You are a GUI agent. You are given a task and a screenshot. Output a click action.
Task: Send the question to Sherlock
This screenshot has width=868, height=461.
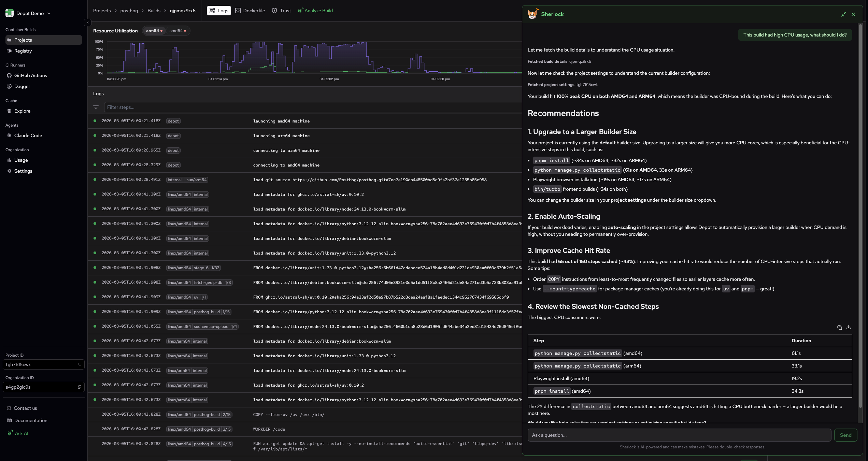point(845,435)
